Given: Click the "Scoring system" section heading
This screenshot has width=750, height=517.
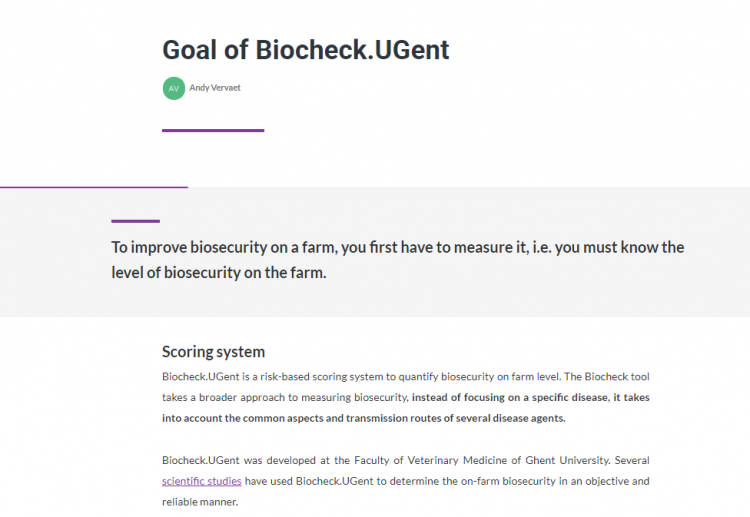Looking at the screenshot, I should (213, 351).
